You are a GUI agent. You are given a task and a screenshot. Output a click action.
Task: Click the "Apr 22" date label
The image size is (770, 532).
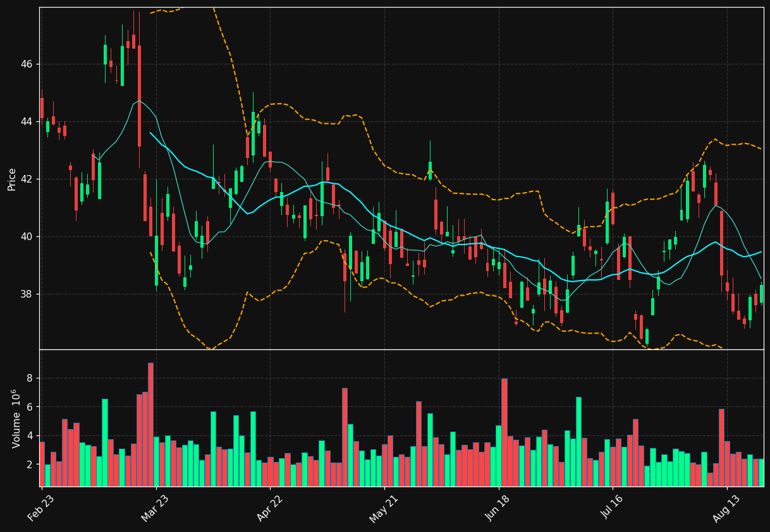269,508
